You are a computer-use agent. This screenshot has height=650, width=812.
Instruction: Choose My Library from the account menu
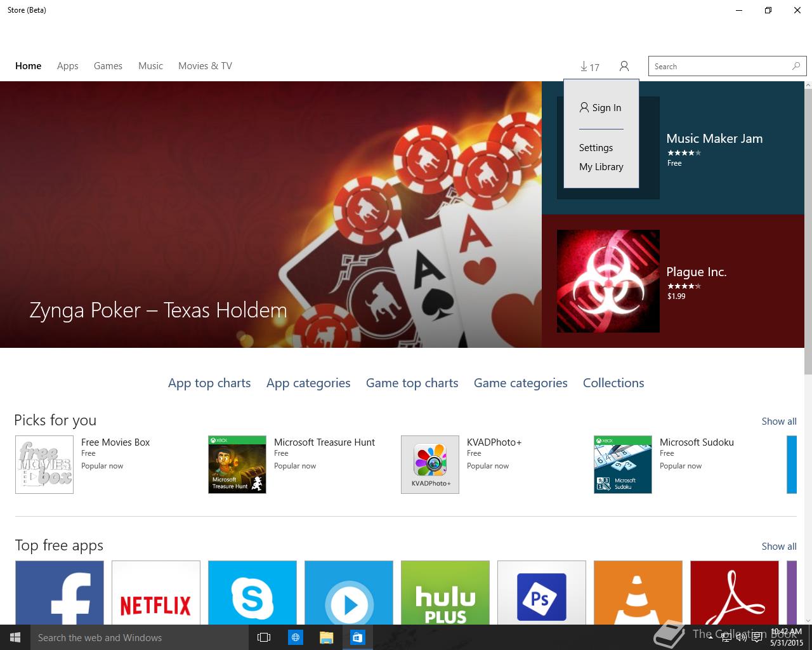tap(601, 167)
